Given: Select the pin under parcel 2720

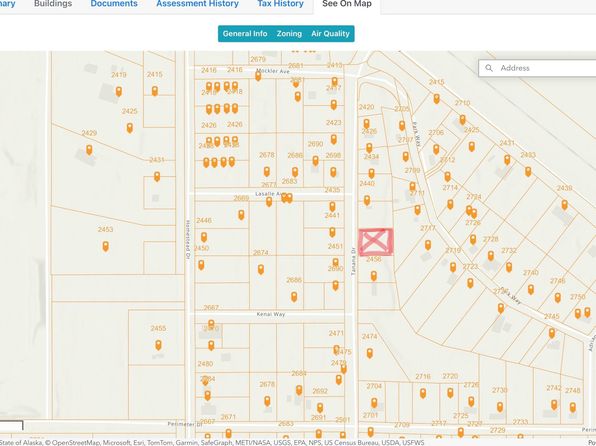Looking at the screenshot, I should coord(450,393).
